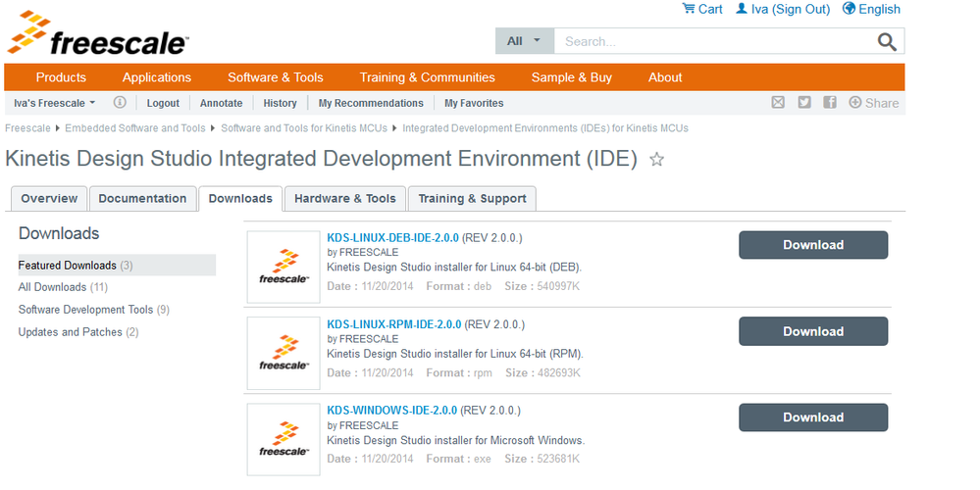Open the Sample & Buy menu

(572, 77)
